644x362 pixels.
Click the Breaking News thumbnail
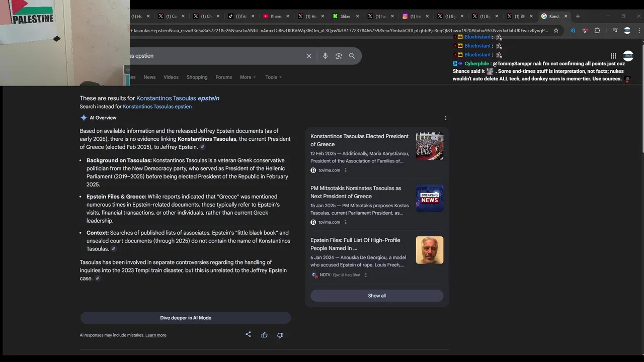pos(430,198)
